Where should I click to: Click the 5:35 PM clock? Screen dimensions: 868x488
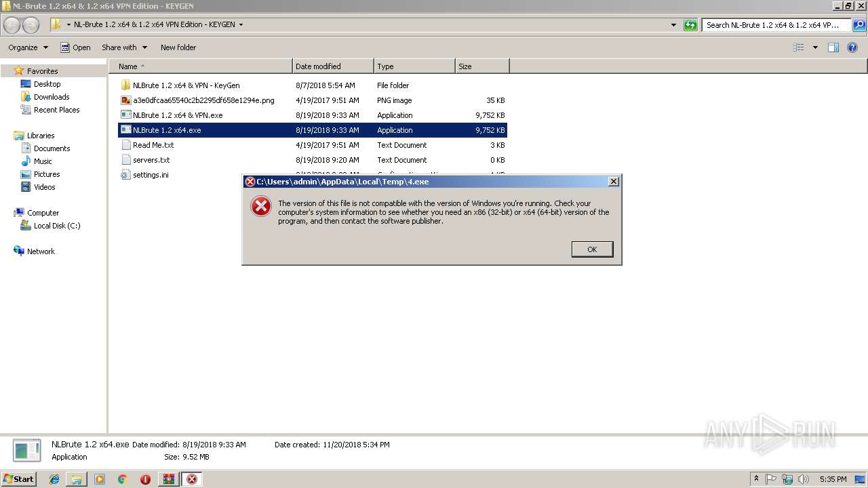tap(833, 479)
